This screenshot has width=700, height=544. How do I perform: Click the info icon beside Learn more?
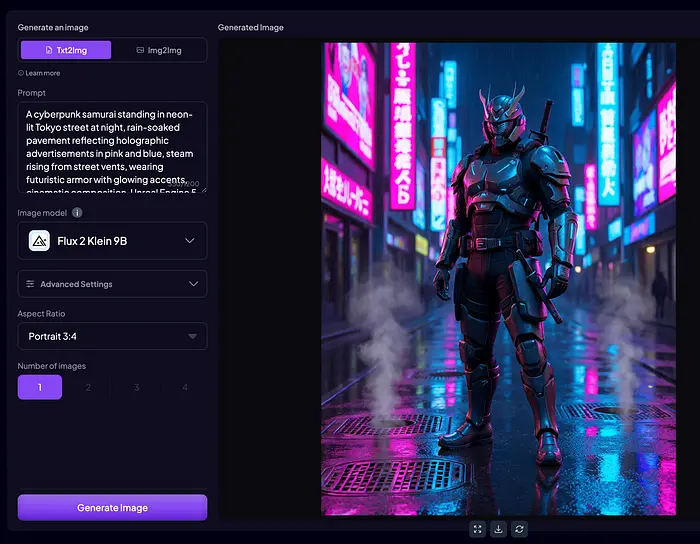[21, 73]
